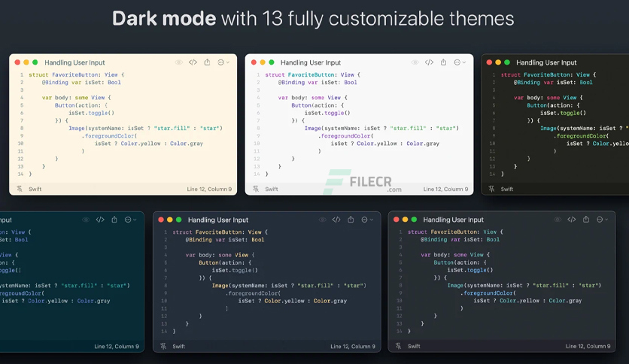This screenshot has height=364, width=629.
Task: Click the syntax icon beside Swift in the black-themed window
Action: (x=491, y=189)
